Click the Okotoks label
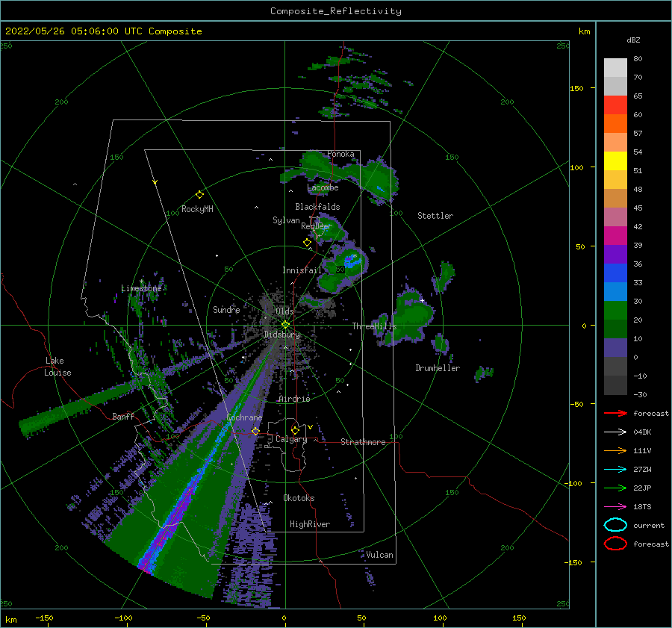Viewport: 672px width, 628px height. (x=299, y=498)
